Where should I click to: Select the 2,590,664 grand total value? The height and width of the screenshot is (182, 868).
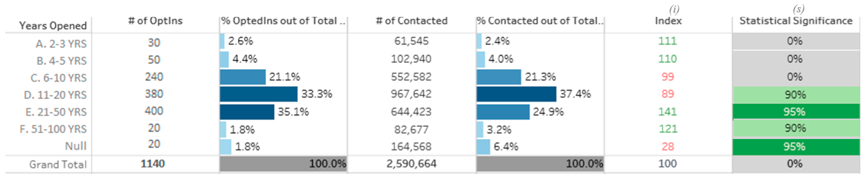[x=411, y=164]
